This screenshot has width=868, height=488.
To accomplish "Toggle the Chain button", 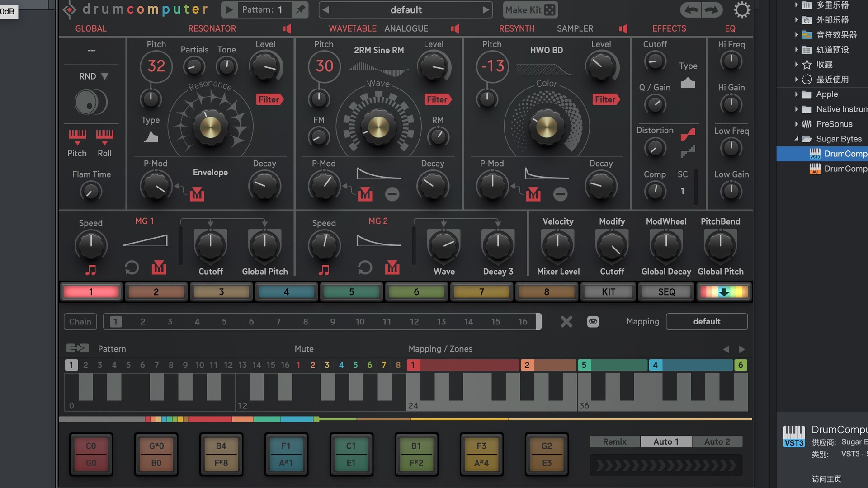I will [x=80, y=322].
